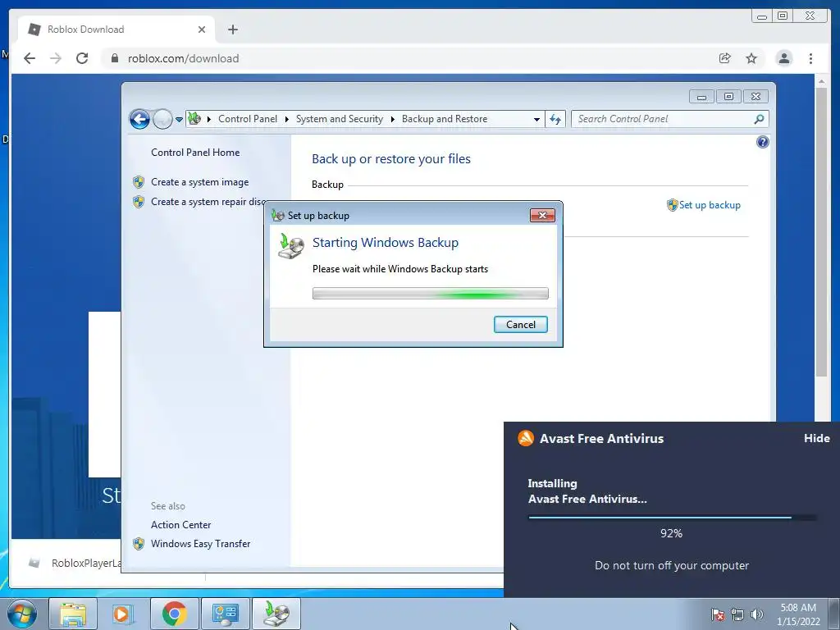
Task: Click the Control Panel refresh button
Action: coord(555,119)
